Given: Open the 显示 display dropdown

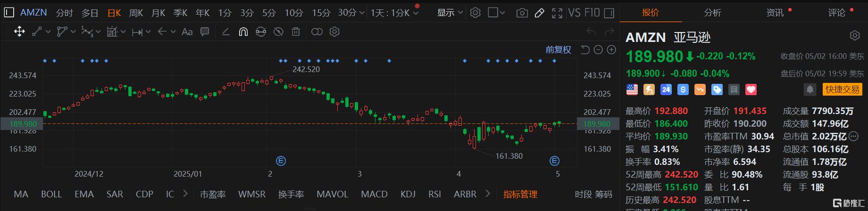Looking at the screenshot, I should click(x=450, y=13).
